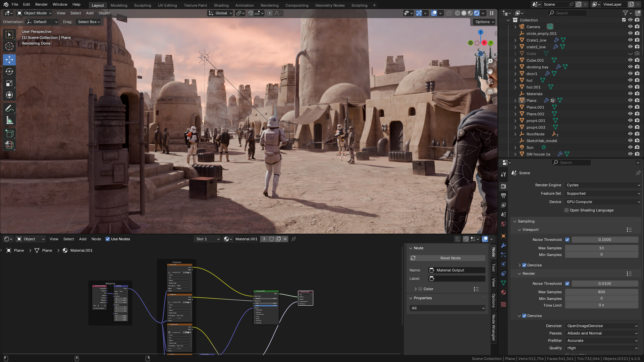Select the Move tool in the viewport toolbar
The width and height of the screenshot is (644, 362).
click(x=9, y=60)
